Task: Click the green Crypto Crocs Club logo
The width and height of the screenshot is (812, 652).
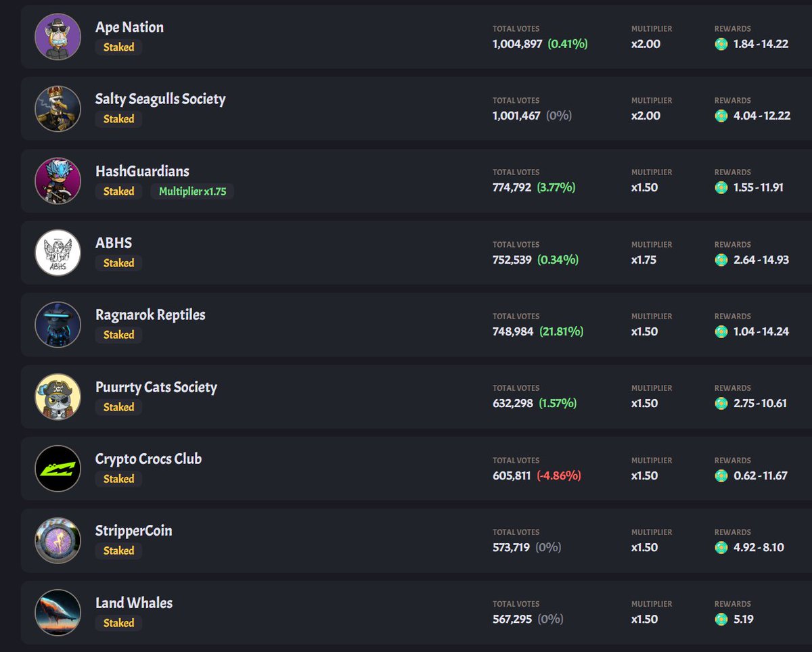Action: (x=58, y=468)
